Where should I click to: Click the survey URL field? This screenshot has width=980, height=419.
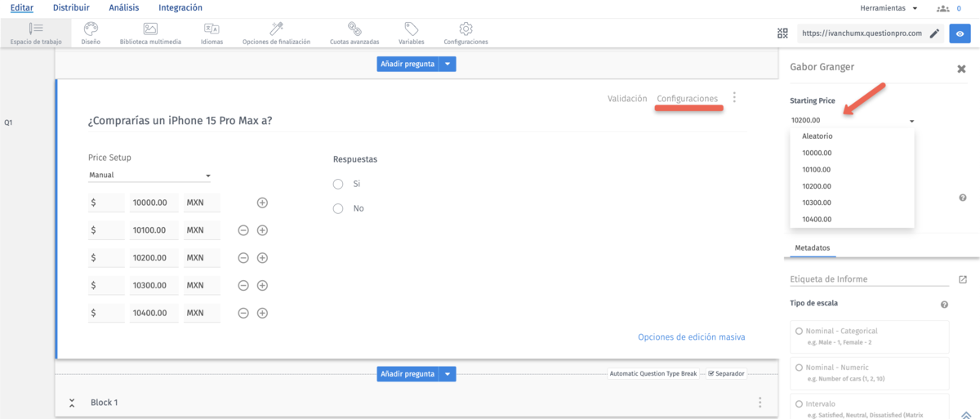[861, 33]
